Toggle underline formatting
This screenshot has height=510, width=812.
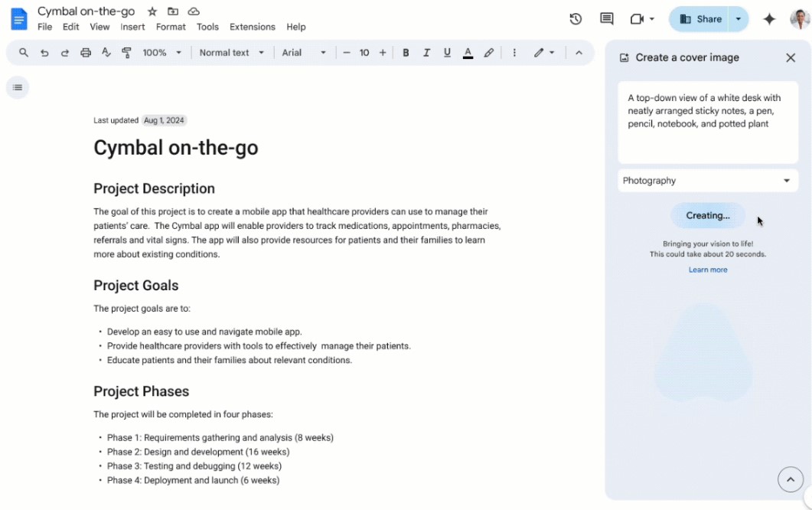pos(447,52)
